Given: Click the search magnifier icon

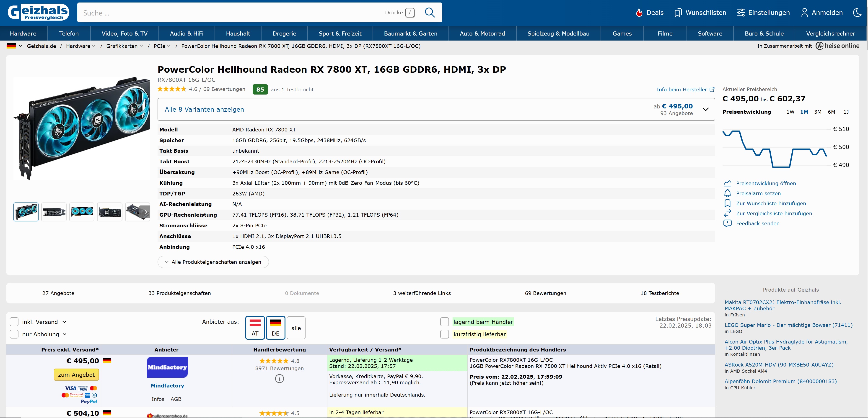Looking at the screenshot, I should (x=430, y=13).
